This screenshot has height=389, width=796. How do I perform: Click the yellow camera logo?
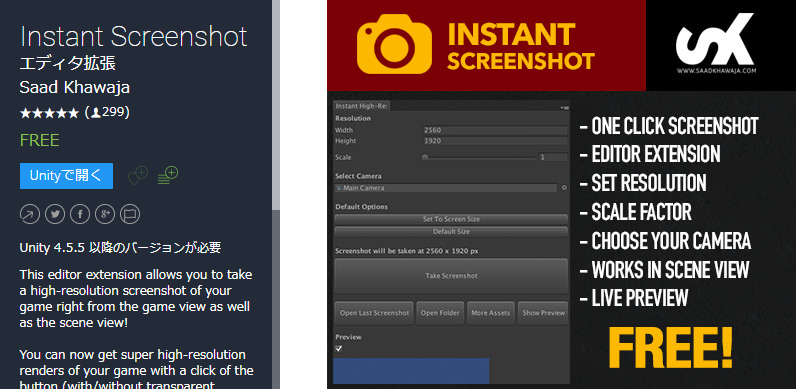click(394, 44)
